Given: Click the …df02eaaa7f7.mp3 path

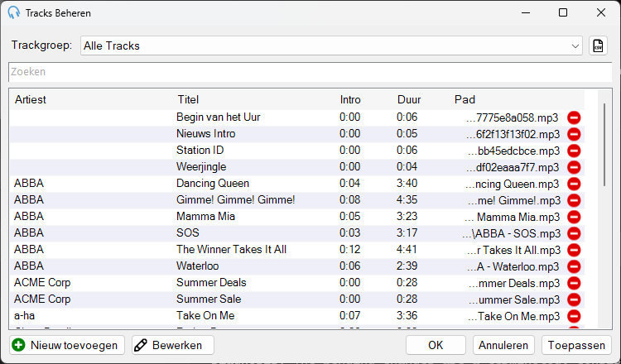Looking at the screenshot, I should click(513, 168).
